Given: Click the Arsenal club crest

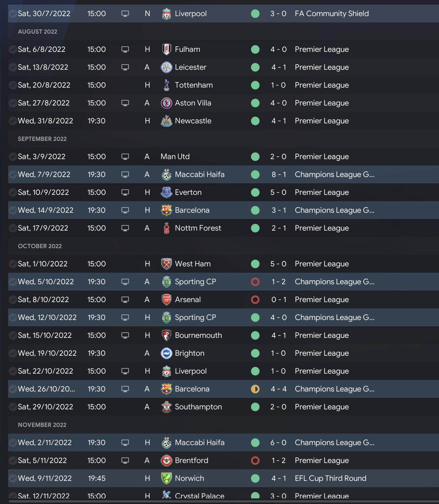Looking at the screenshot, I should coord(167,300).
